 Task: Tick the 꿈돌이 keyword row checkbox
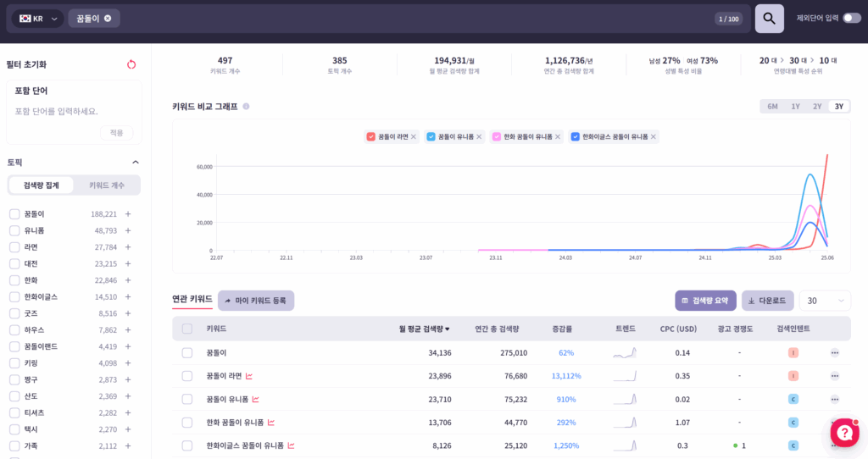pos(187,353)
